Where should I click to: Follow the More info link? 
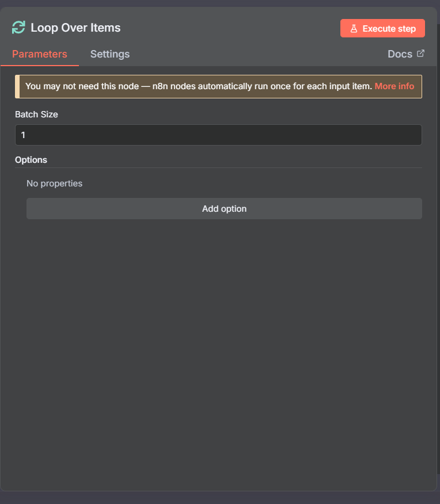click(394, 86)
